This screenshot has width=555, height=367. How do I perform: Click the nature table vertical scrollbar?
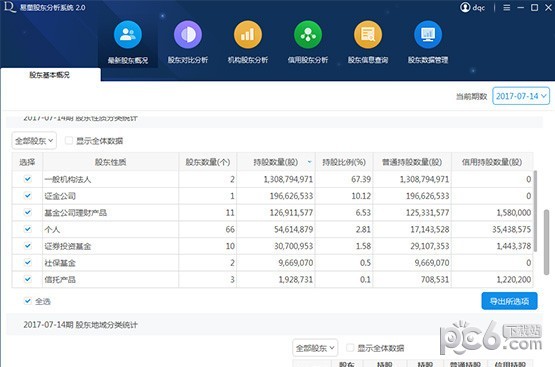[535, 211]
